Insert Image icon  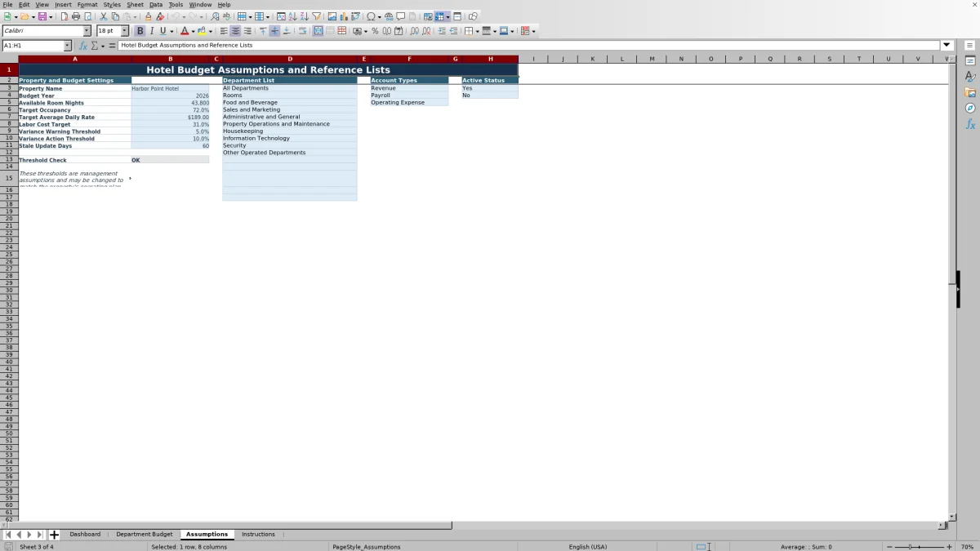[x=332, y=16]
